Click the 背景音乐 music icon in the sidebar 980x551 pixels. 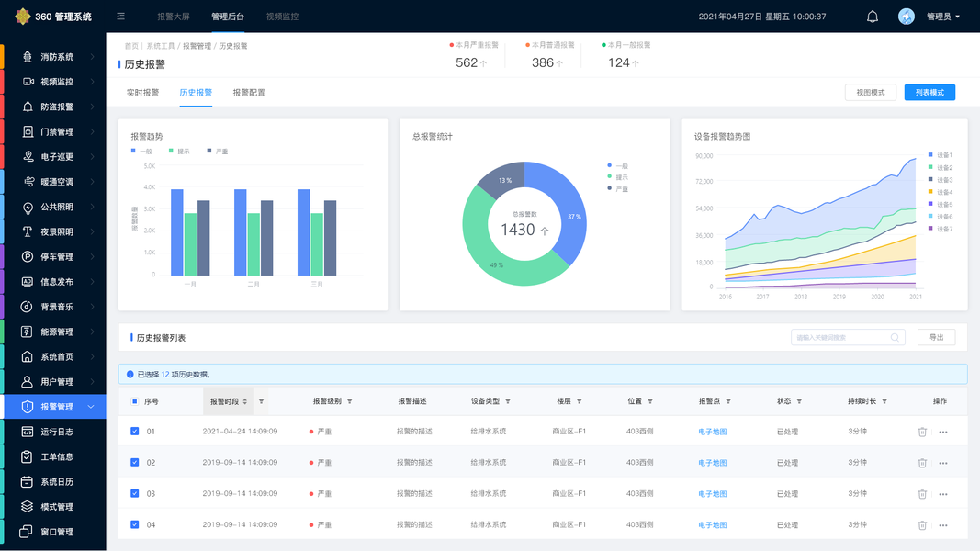[27, 307]
